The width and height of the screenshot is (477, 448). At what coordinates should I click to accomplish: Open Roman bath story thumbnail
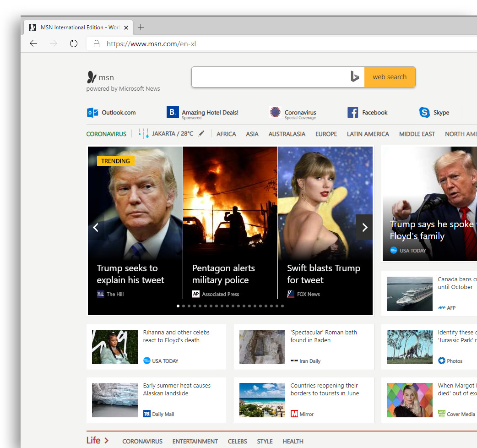[262, 347]
